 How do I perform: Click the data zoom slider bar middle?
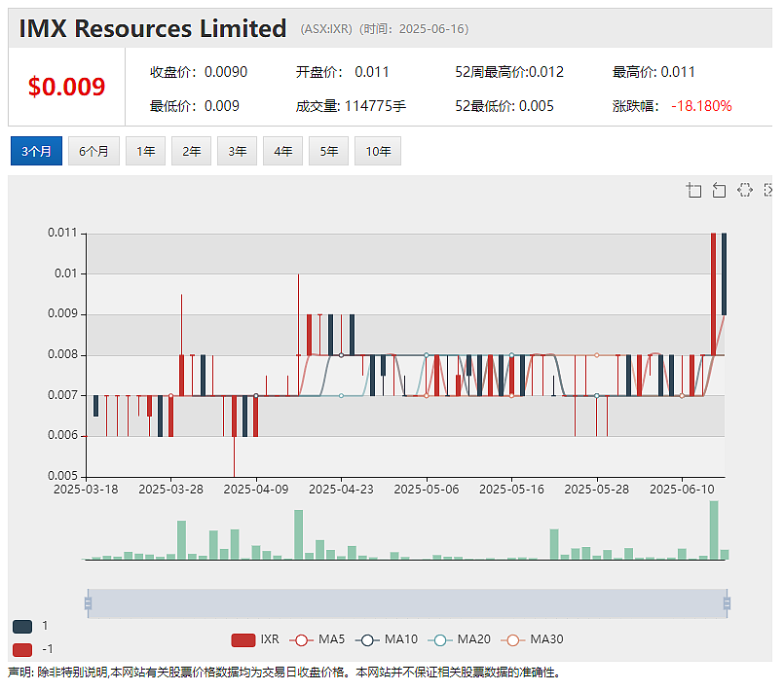pyautogui.click(x=407, y=603)
